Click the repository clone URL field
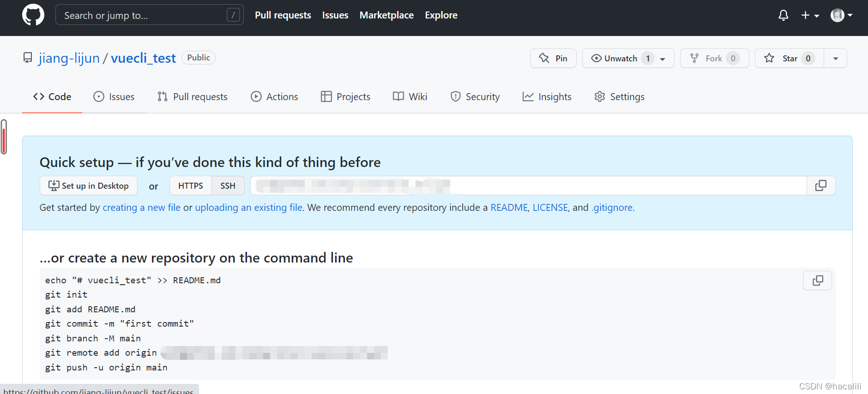 (528, 185)
